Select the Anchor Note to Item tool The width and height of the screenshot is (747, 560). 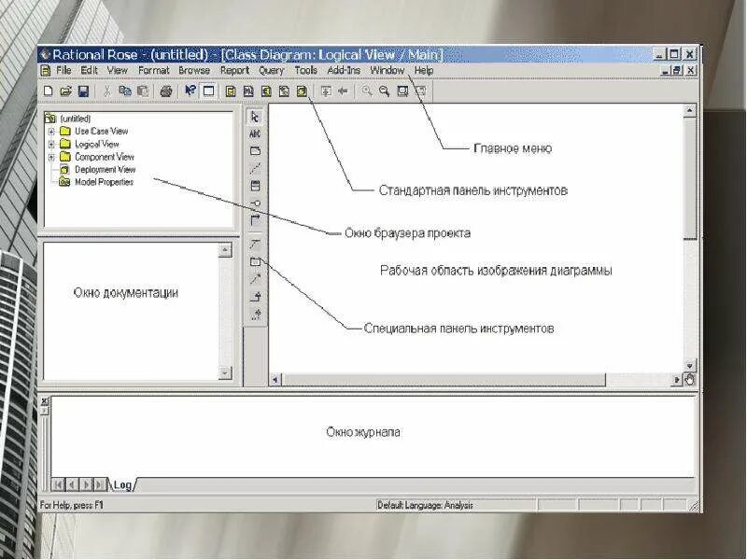tap(255, 168)
